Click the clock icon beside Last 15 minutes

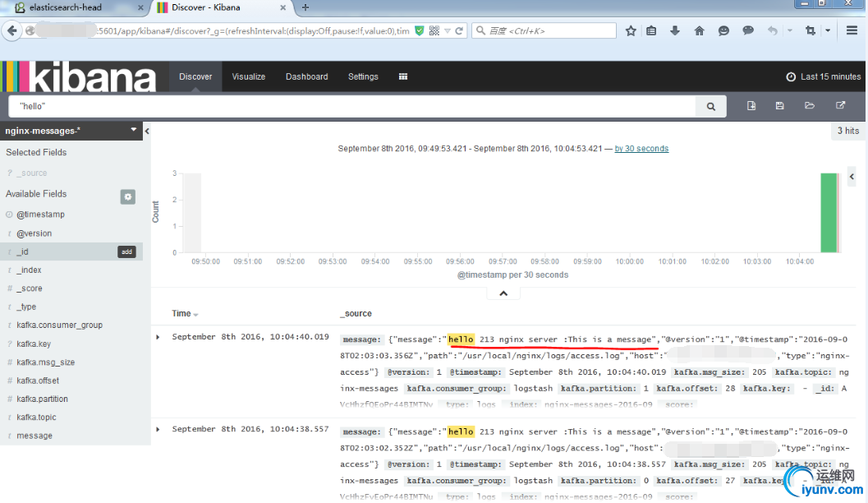point(791,77)
